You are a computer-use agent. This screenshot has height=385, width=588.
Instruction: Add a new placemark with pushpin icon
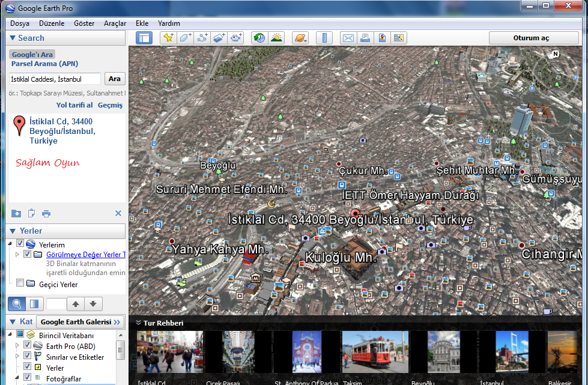(168, 38)
